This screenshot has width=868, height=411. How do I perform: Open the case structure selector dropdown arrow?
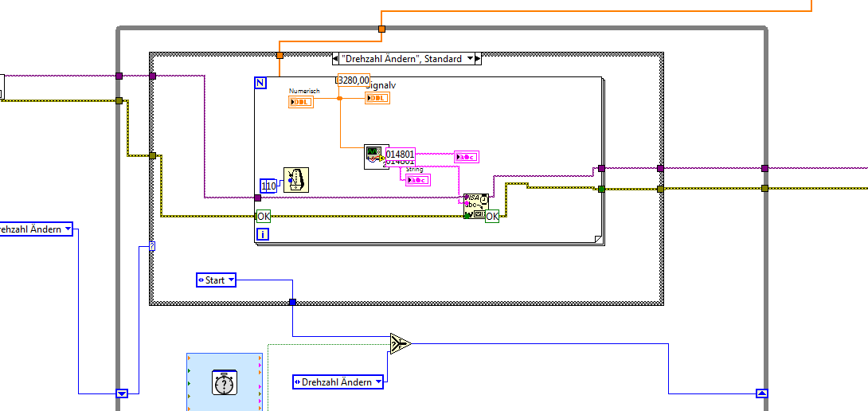471,58
